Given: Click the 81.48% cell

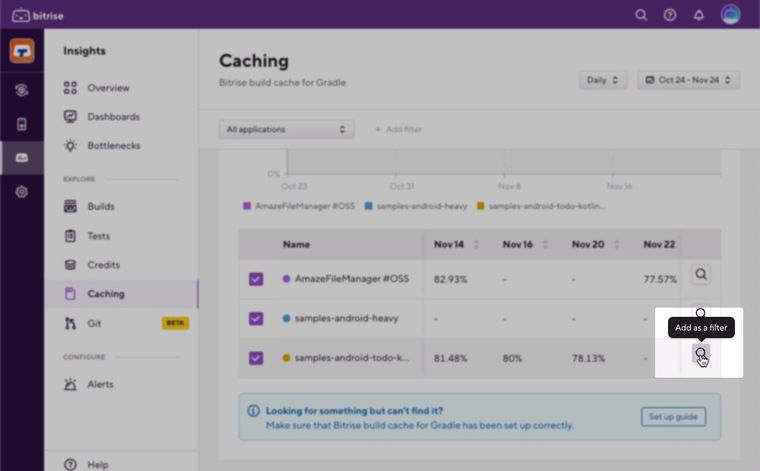Looking at the screenshot, I should [x=450, y=359].
